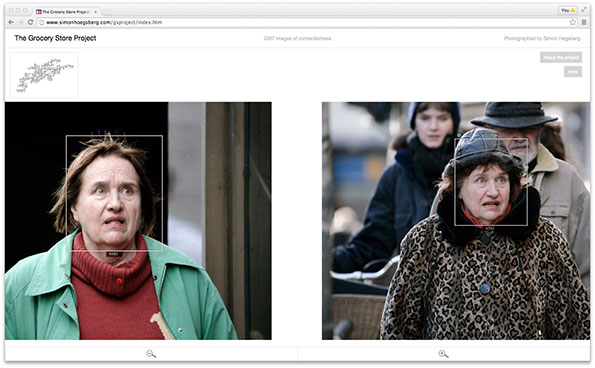The width and height of the screenshot is (595, 368).
Task: Open a new tab with the blank tab button
Action: (107, 12)
